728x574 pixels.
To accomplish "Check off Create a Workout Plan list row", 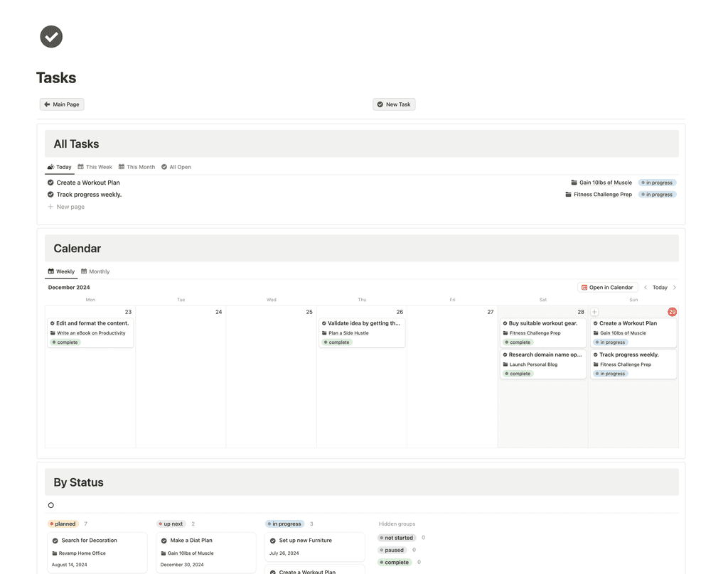I will 50,183.
